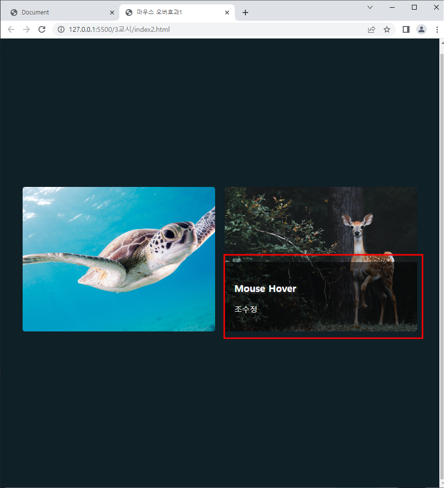Open the profile avatar menu
The height and width of the screenshot is (488, 448).
coord(422,29)
